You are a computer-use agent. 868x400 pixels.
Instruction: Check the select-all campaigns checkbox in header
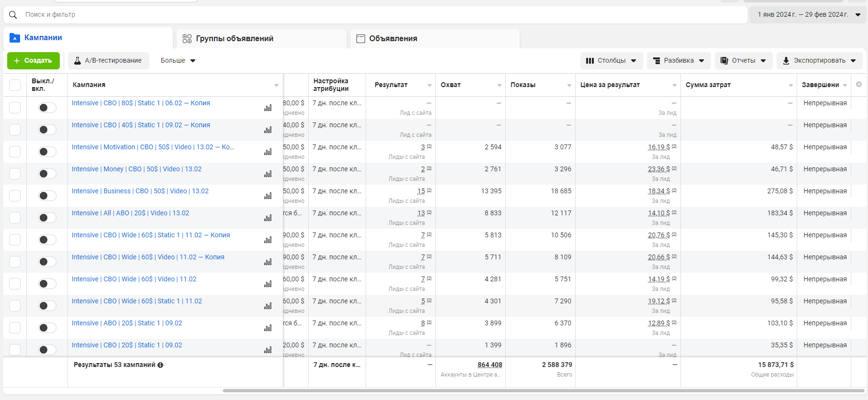(x=15, y=85)
